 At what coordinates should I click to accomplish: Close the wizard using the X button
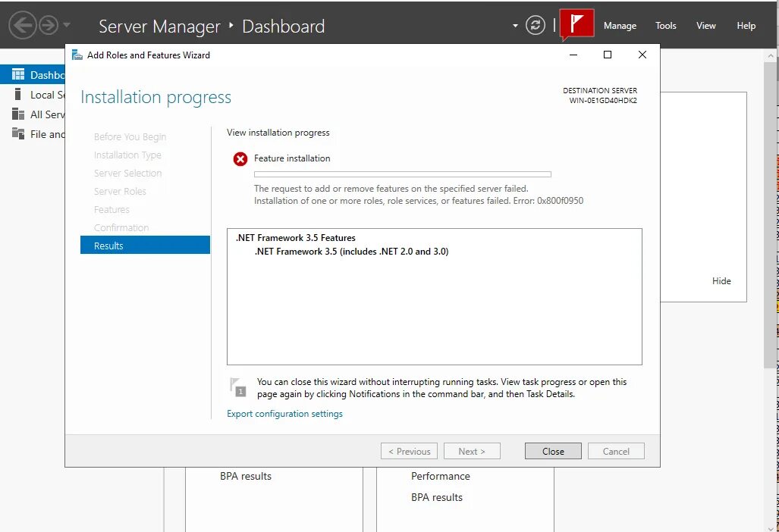642,55
